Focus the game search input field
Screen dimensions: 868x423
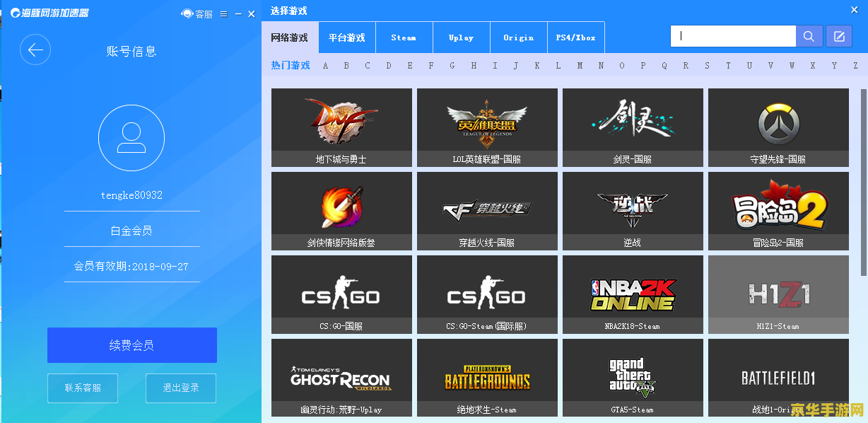click(734, 36)
